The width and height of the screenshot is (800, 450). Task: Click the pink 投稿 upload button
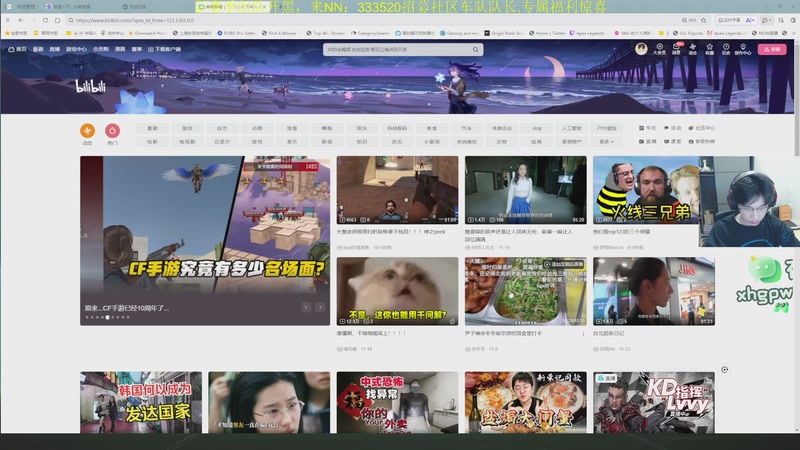click(772, 49)
